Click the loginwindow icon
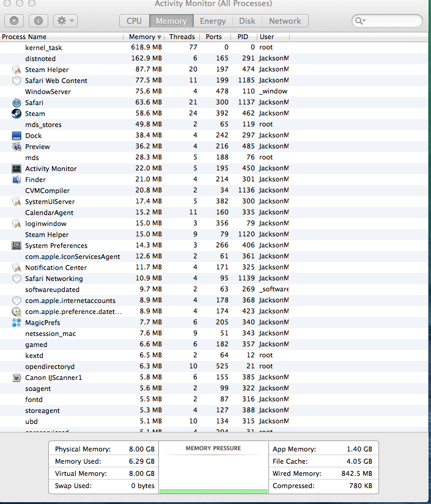Image resolution: width=431 pixels, height=504 pixels. [x=17, y=224]
